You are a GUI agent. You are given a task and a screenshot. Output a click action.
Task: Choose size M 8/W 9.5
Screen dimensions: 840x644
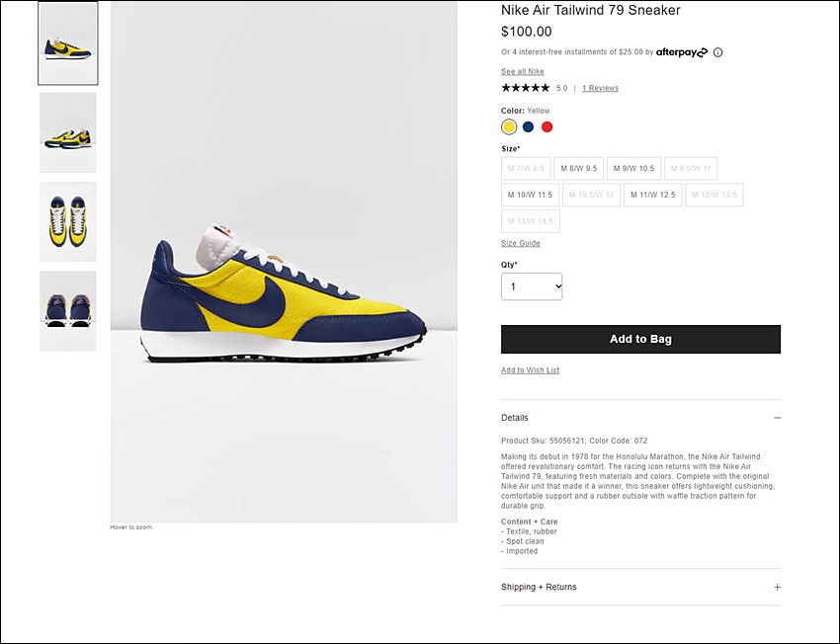click(578, 168)
